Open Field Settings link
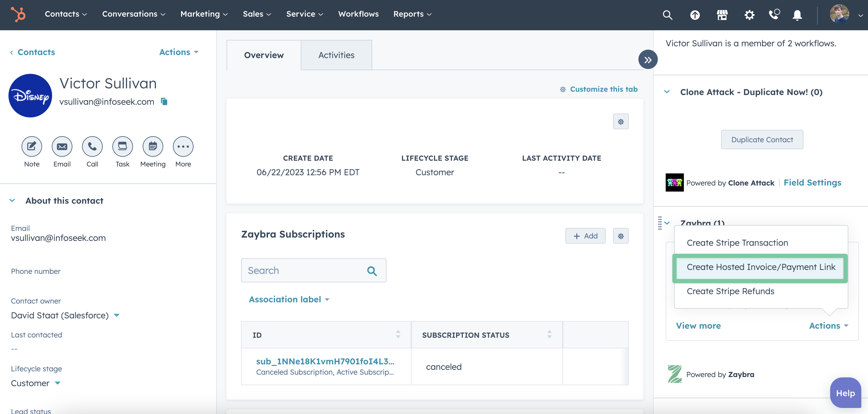Viewport: 868px width, 414px height. tap(812, 182)
